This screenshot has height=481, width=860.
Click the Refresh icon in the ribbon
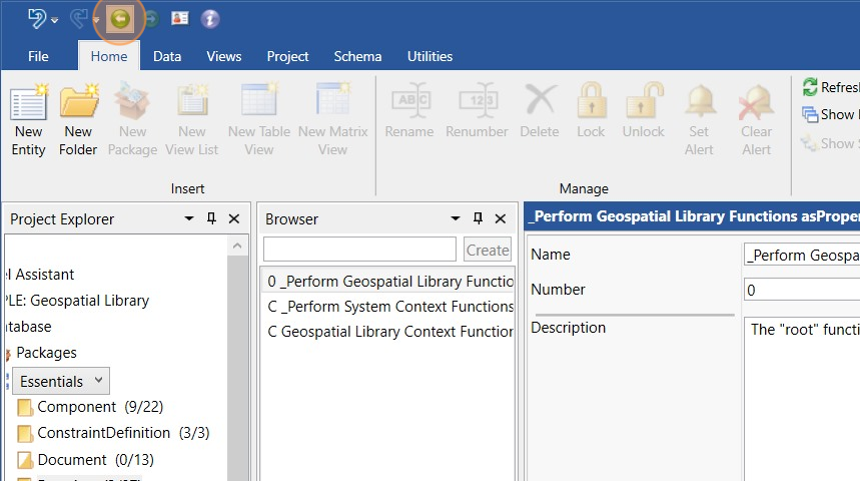[x=810, y=88]
